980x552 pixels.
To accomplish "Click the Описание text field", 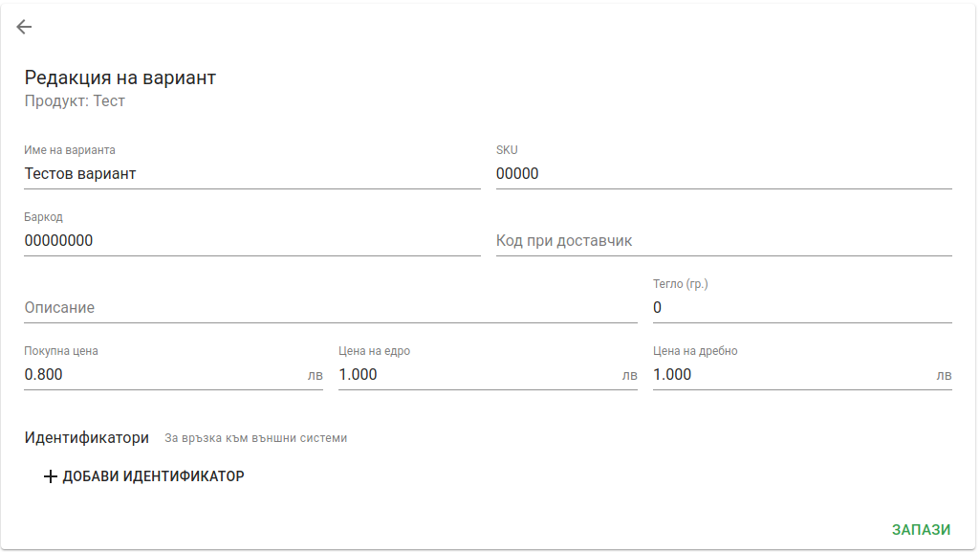I will click(x=331, y=307).
